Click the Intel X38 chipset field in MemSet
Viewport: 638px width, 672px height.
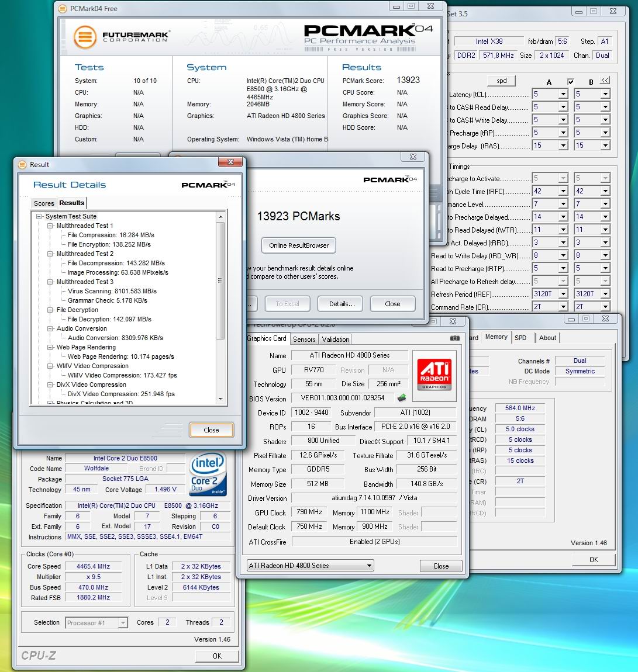489,41
